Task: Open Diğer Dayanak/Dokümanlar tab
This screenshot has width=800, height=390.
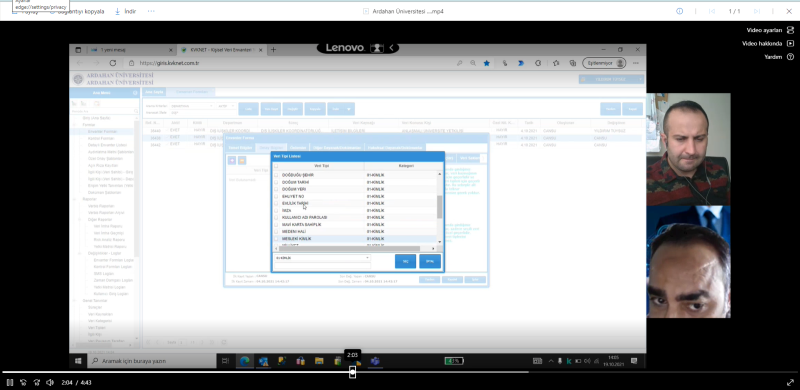Action: [336, 148]
